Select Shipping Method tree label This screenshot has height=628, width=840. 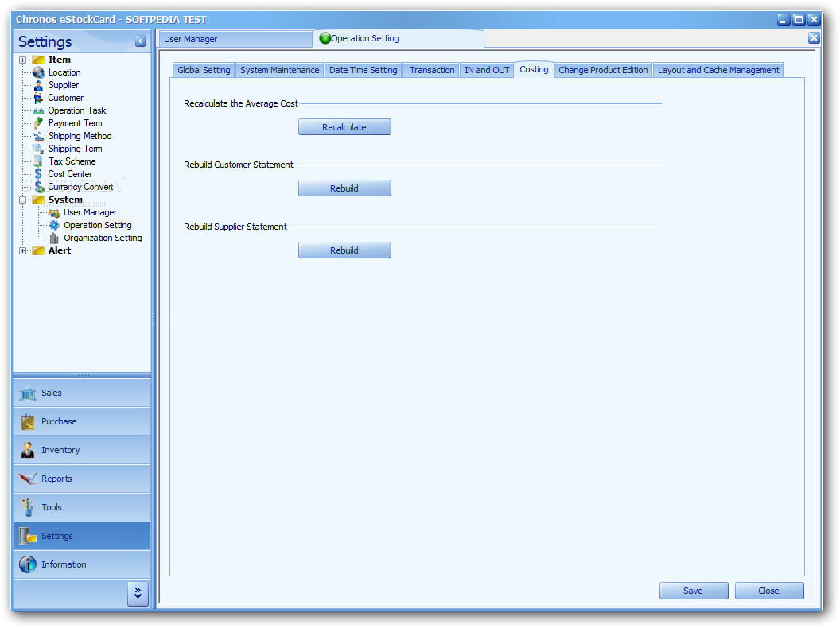80,136
